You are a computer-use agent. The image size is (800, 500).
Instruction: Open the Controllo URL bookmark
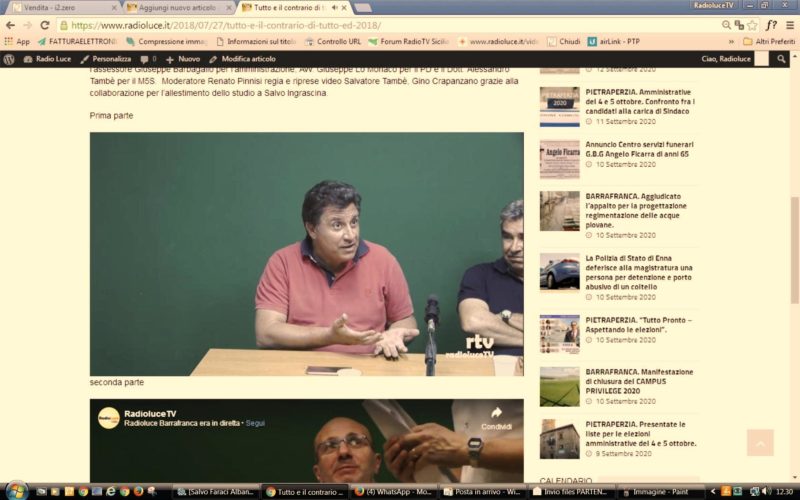(x=333, y=41)
